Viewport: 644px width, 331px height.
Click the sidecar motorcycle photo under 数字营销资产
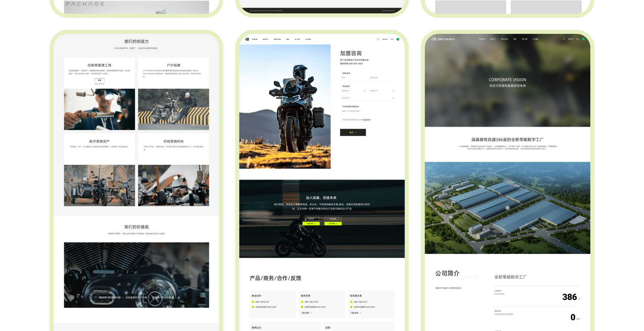click(x=100, y=185)
